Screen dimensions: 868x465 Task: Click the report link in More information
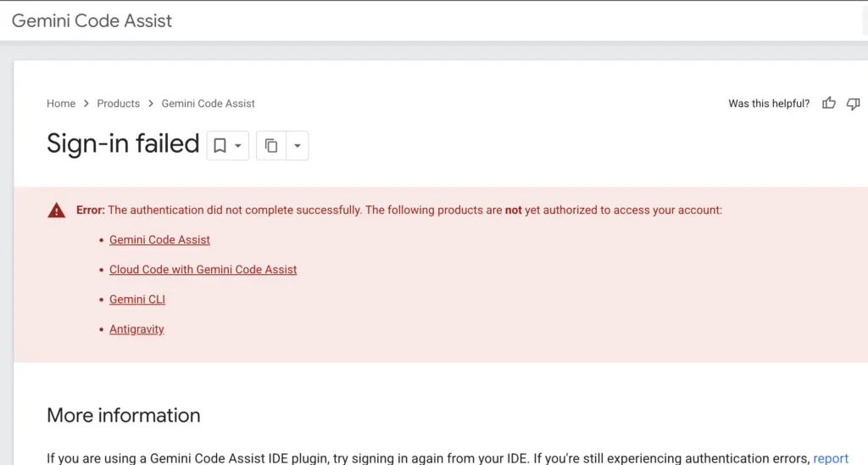coord(831,458)
